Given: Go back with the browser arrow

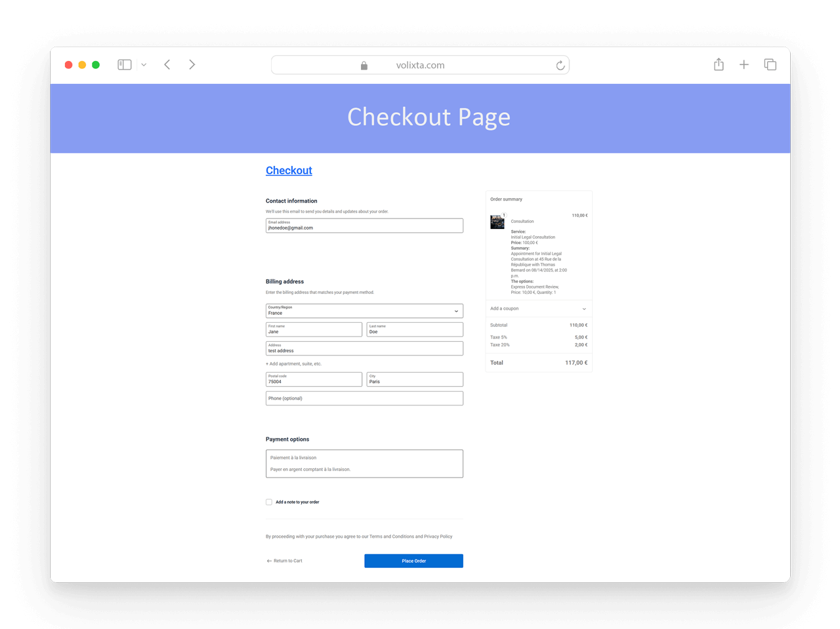Looking at the screenshot, I should click(x=167, y=64).
